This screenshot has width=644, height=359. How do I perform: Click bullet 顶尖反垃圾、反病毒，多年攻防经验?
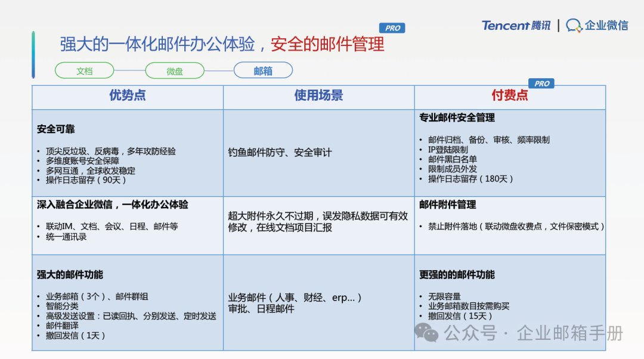110,151
